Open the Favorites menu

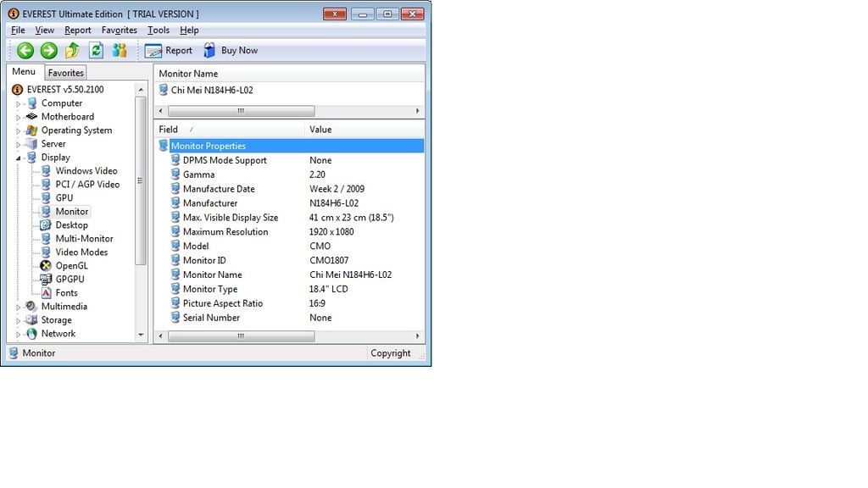[x=119, y=30]
